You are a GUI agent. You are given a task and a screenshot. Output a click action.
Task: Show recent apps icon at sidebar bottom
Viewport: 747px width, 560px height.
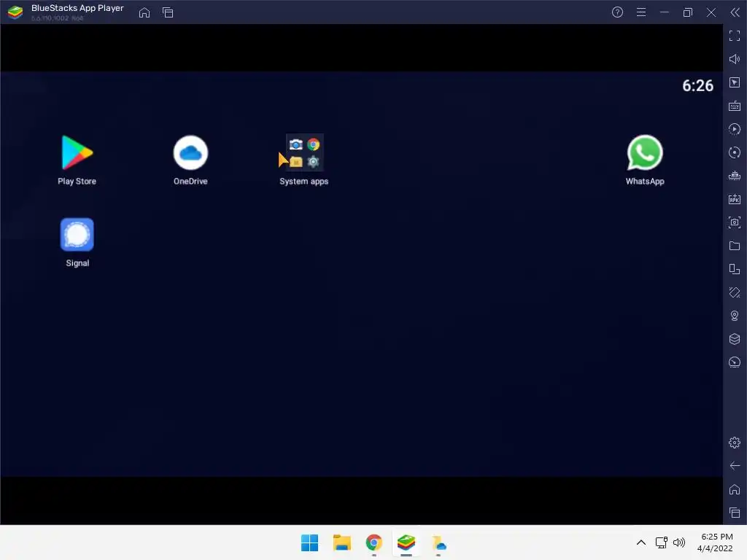pyautogui.click(x=735, y=513)
